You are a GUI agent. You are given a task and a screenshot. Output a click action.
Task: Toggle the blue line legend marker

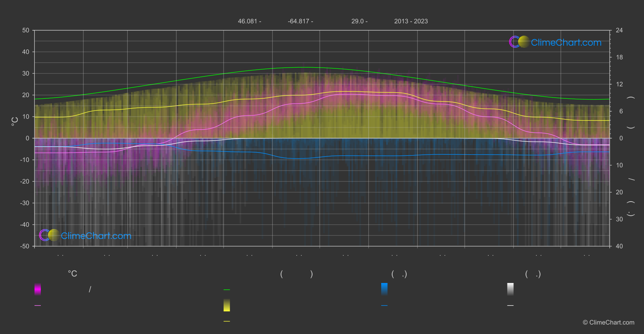click(384, 306)
